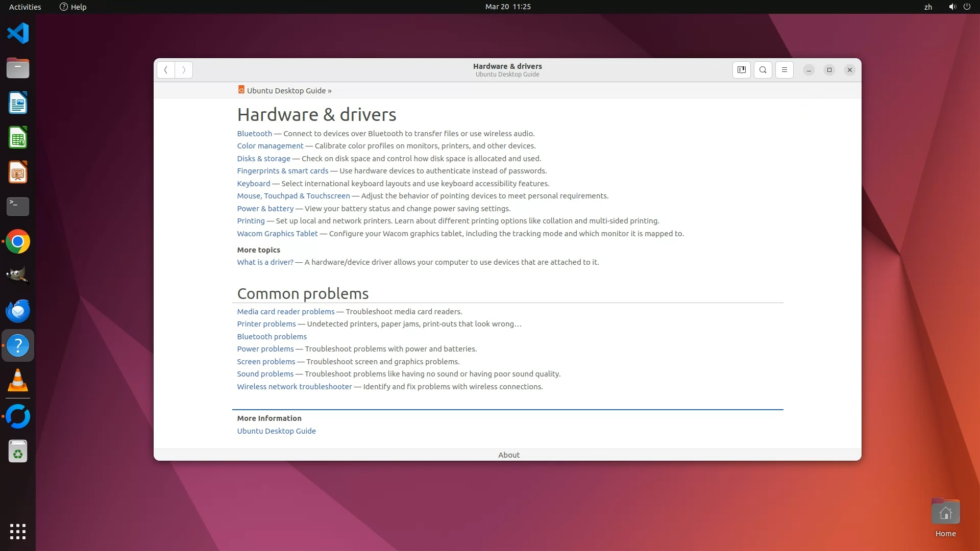Open VLC media player from dock
This screenshot has height=551, width=980.
click(x=18, y=381)
